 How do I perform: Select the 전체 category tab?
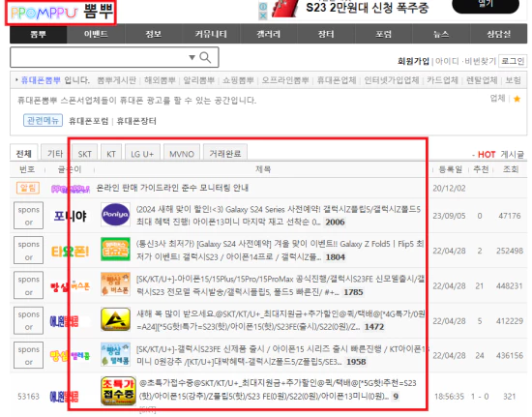(24, 153)
